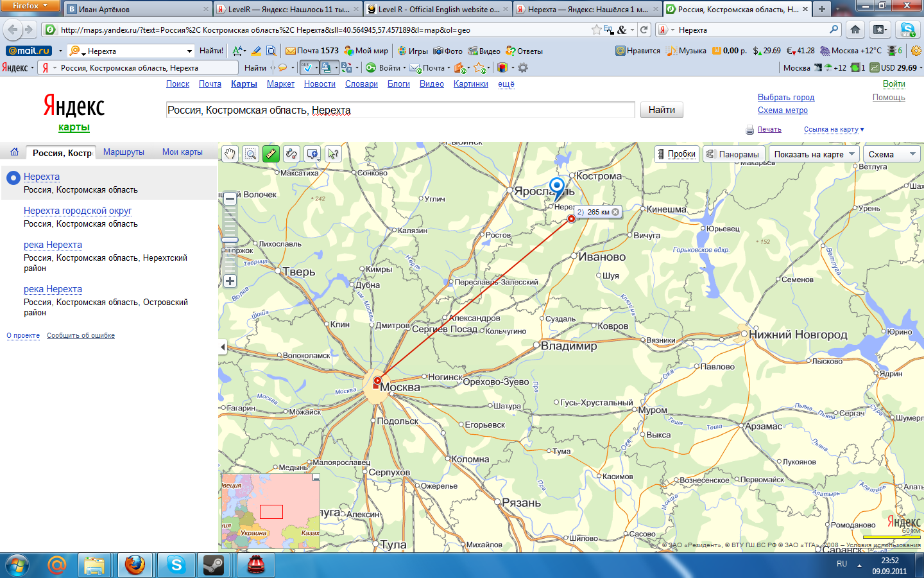
Task: Toggle the green ruler distance tool
Action: tap(271, 153)
